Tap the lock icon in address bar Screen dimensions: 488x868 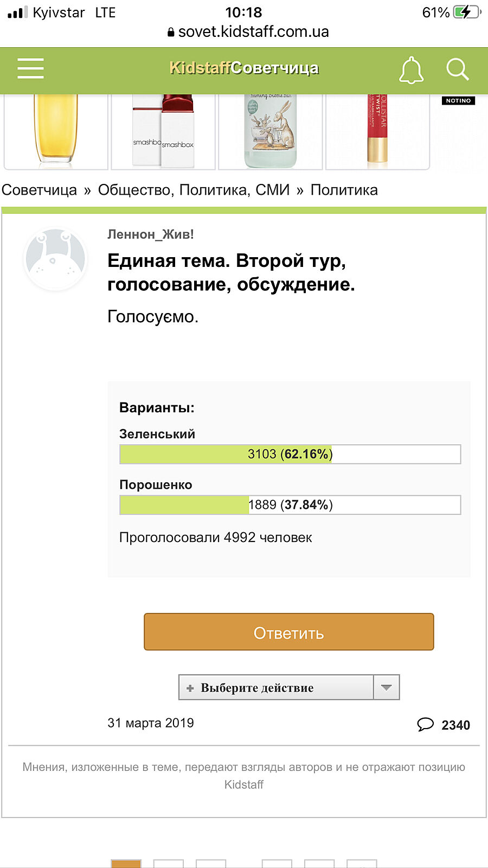coord(171,32)
